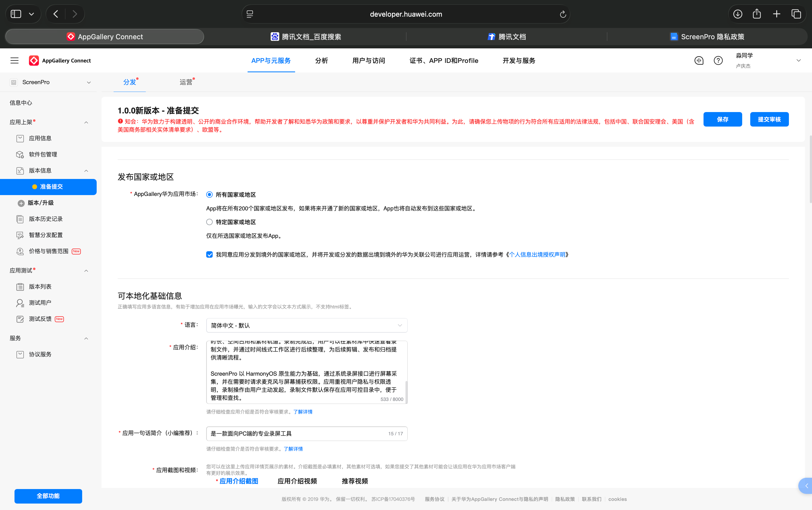The width and height of the screenshot is (812, 510).
Task: Open the page reader menu icon
Action: [250, 14]
